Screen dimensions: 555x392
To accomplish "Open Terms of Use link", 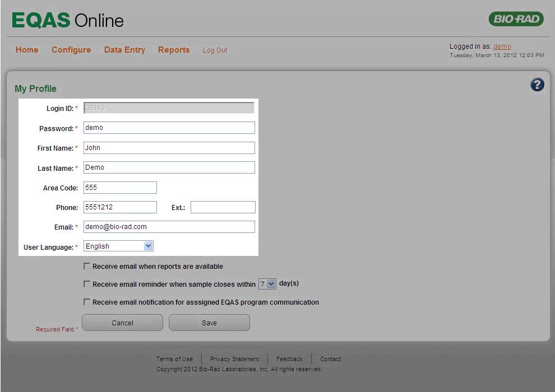I will coord(174,359).
